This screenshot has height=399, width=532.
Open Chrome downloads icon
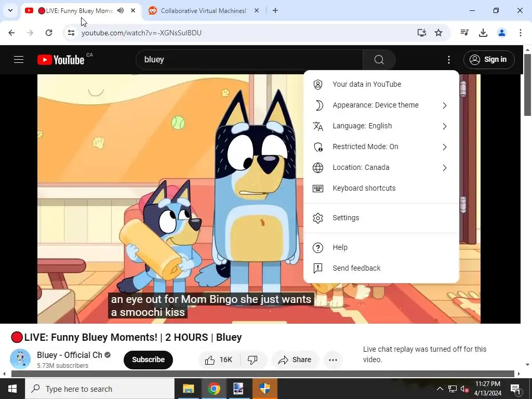[483, 33]
